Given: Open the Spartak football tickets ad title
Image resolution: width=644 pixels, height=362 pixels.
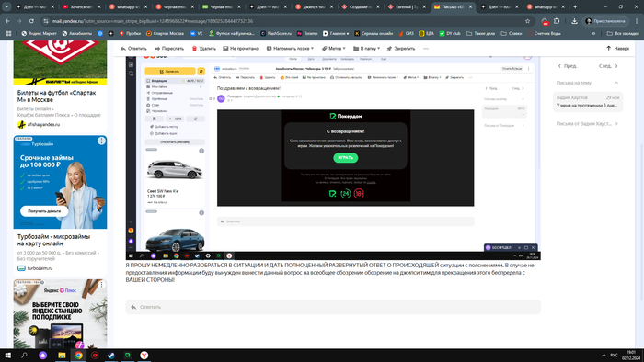Looking at the screenshot, I should pyautogui.click(x=57, y=96).
